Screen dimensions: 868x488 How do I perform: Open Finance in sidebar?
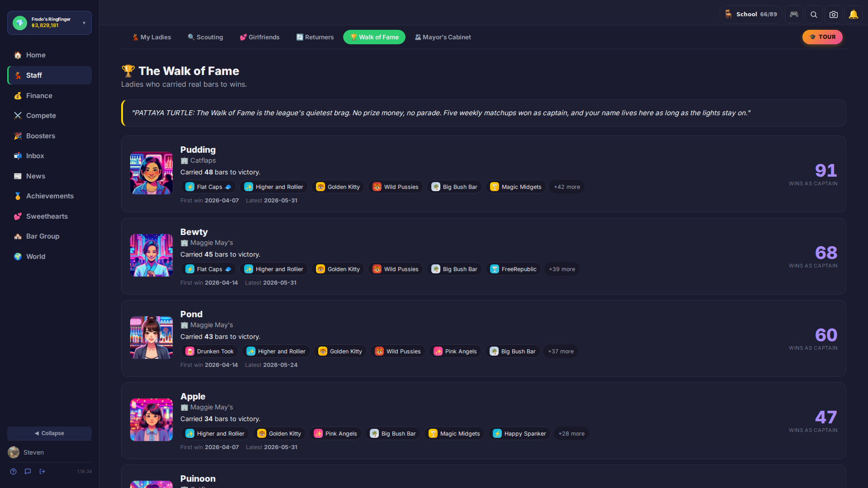click(x=50, y=96)
